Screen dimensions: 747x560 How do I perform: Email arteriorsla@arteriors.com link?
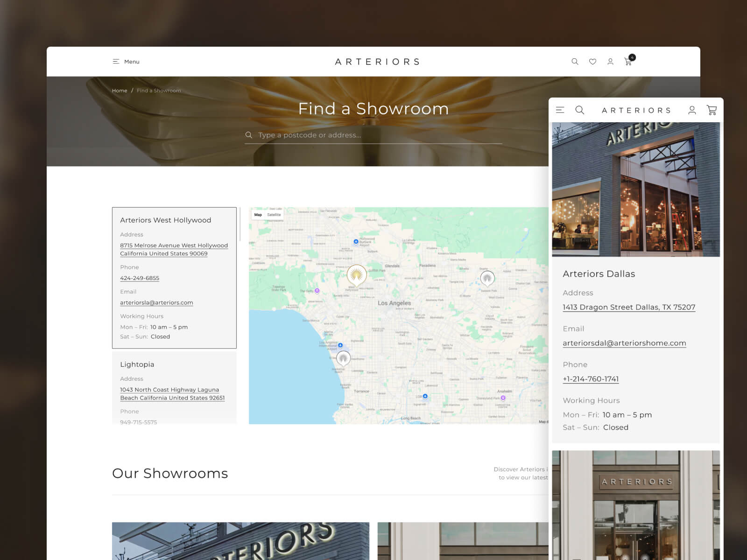click(156, 302)
